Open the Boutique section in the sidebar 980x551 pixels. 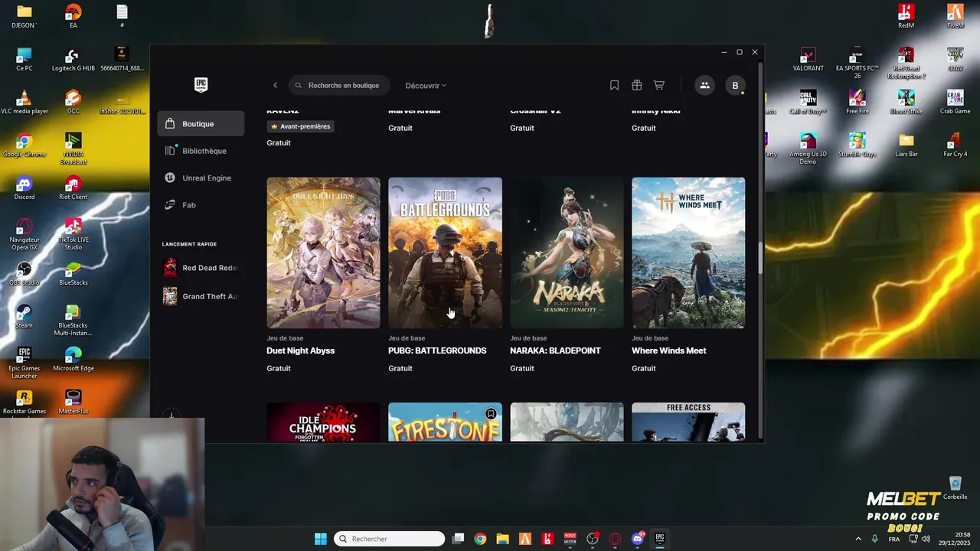tap(201, 124)
